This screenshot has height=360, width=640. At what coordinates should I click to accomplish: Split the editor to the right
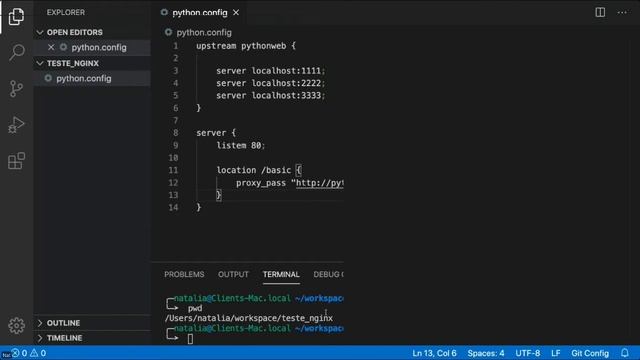[x=600, y=12]
